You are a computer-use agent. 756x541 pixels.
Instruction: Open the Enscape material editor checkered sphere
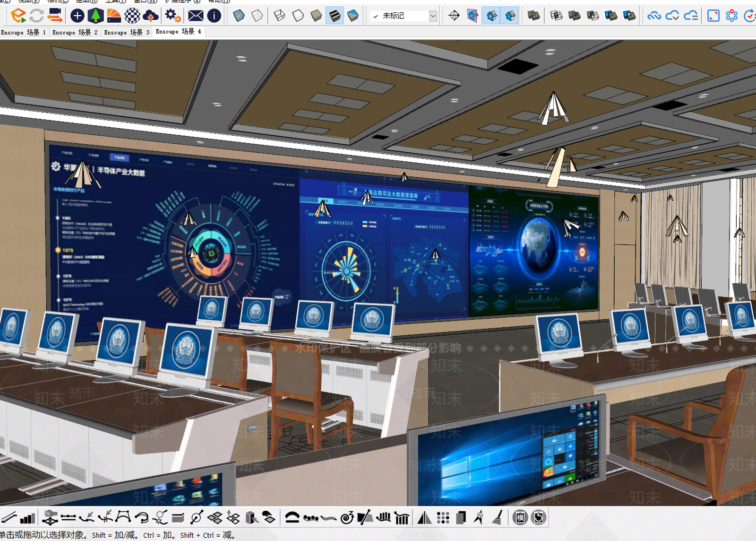132,16
